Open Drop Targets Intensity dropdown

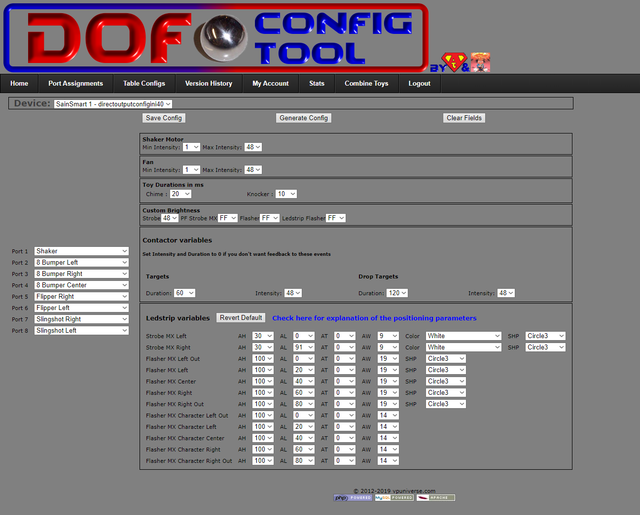click(x=506, y=293)
